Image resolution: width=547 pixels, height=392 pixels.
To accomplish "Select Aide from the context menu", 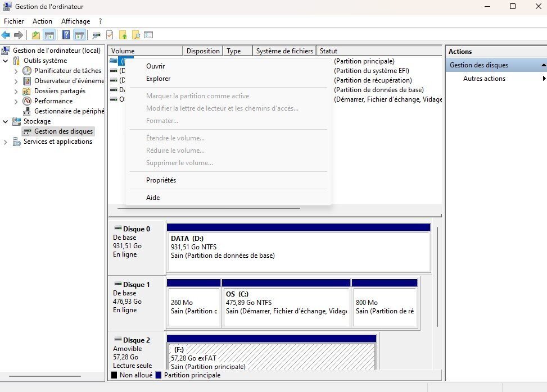I will click(228, 198).
